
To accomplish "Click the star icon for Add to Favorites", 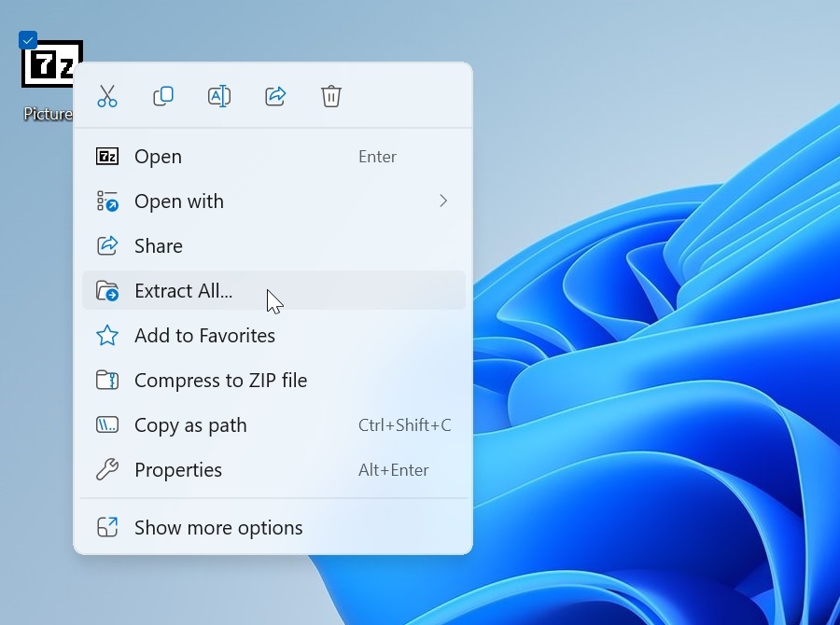I will 107,336.
